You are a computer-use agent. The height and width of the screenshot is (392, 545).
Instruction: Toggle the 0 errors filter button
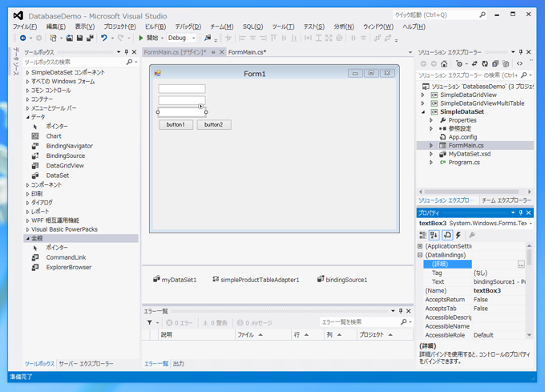(180, 323)
